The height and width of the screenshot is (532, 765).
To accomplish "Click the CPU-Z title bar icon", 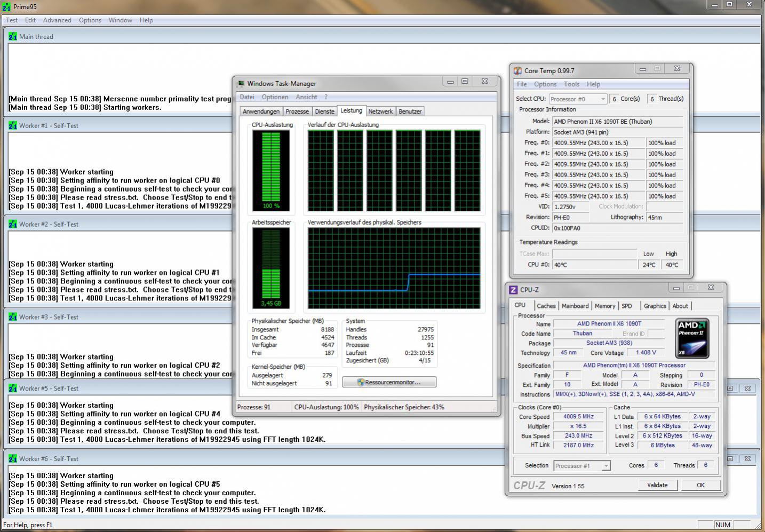I will [x=513, y=290].
